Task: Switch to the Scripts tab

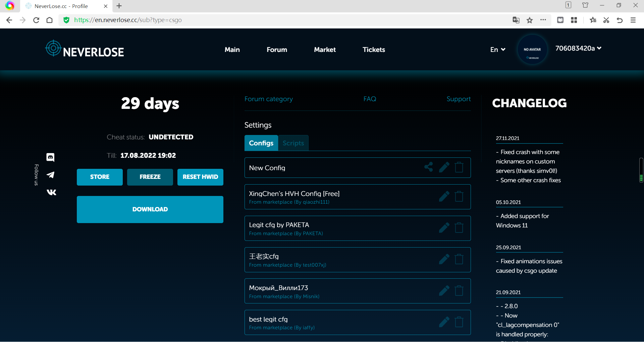Action: tap(293, 143)
